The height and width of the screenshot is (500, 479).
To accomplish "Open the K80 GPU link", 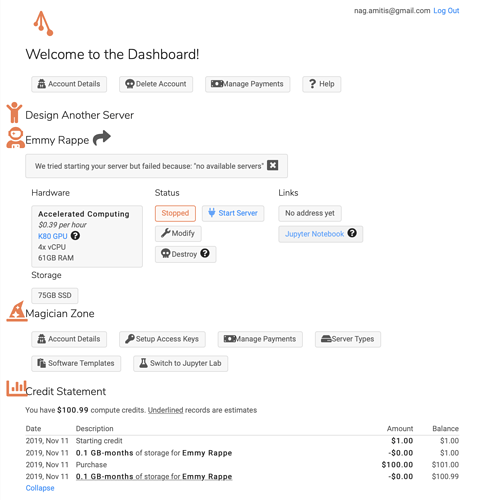I will pyautogui.click(x=53, y=236).
